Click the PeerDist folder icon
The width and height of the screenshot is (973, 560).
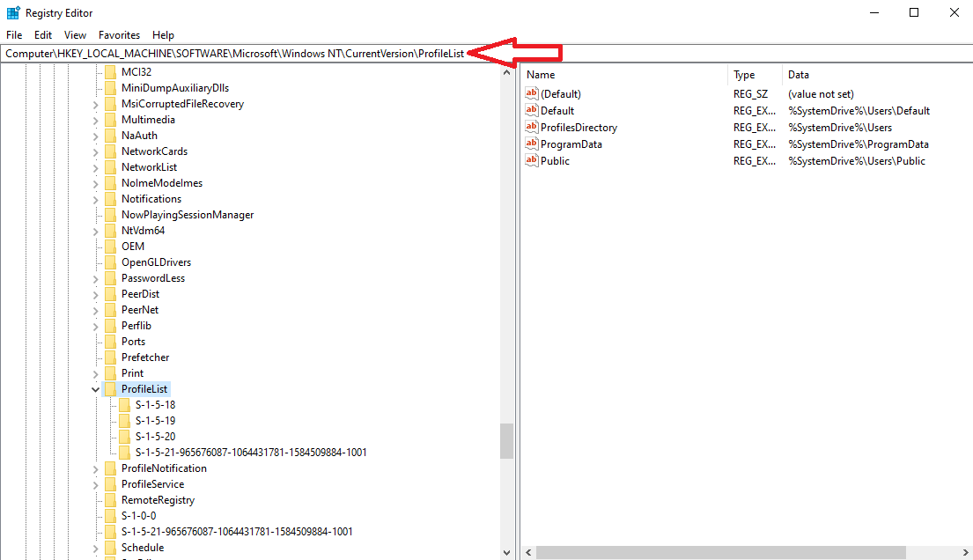110,294
